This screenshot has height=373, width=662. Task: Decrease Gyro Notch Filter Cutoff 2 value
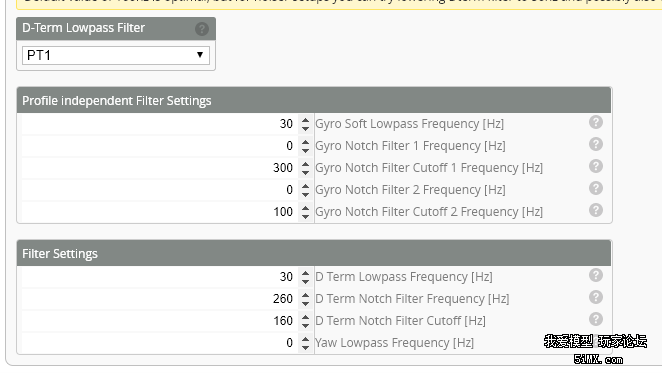(x=305, y=217)
